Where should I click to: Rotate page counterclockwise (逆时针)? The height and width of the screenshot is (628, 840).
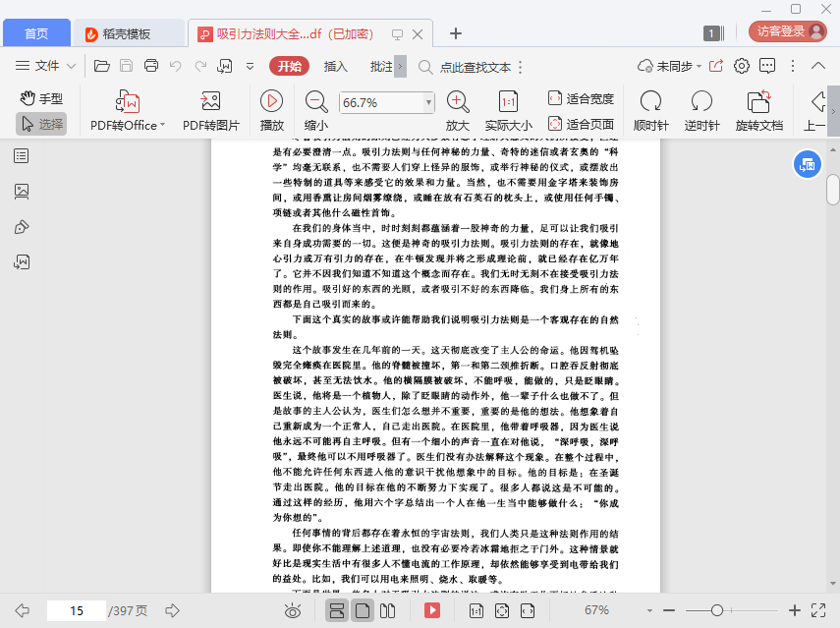coord(701,111)
